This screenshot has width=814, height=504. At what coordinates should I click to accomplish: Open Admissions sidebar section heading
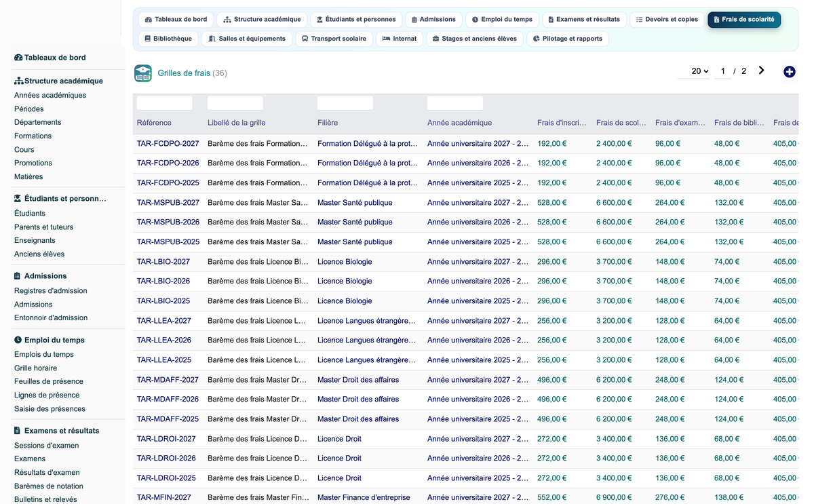41,276
